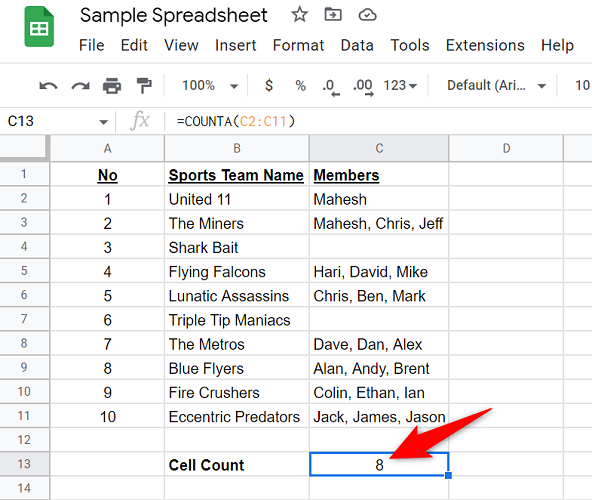Click the Move to folder icon
592x500 pixels.
[333, 15]
